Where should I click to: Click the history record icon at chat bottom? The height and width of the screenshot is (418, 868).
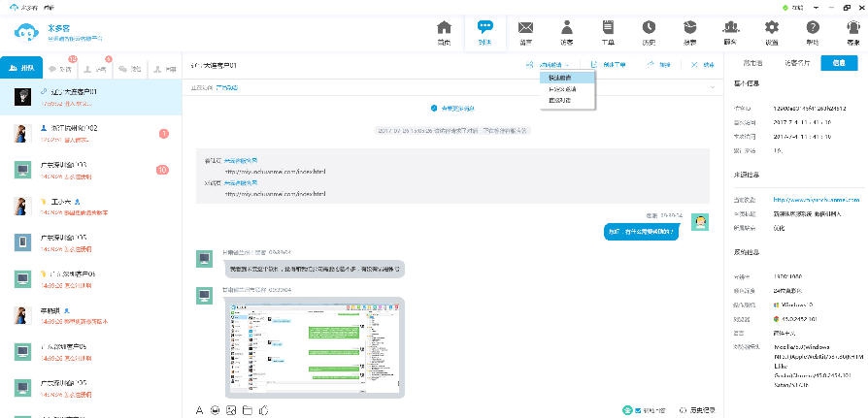(x=682, y=411)
